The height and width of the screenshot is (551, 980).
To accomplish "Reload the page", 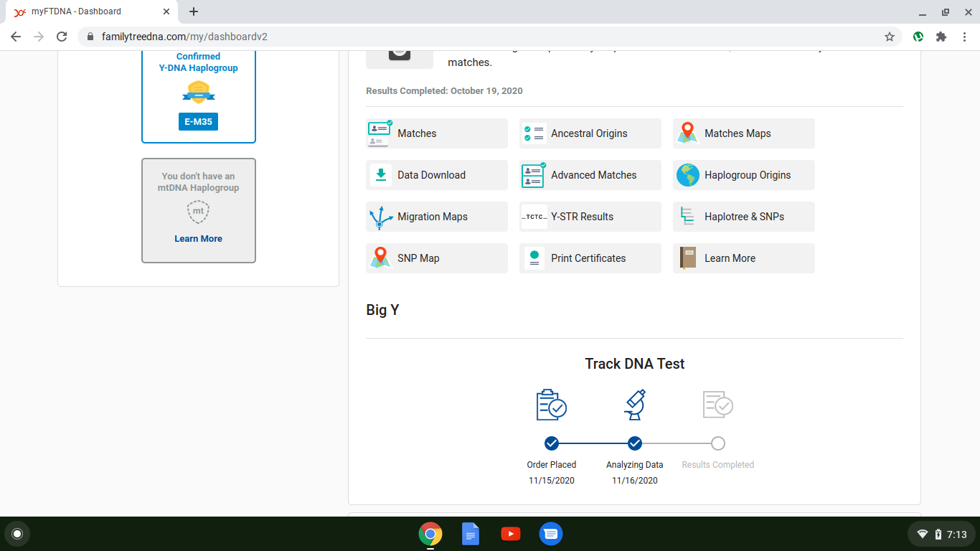I will (62, 37).
